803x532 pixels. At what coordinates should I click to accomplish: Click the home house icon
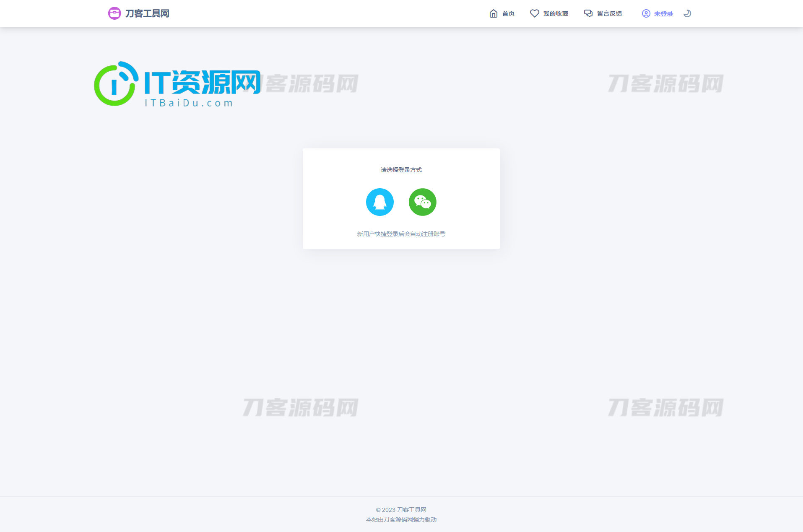coord(494,13)
